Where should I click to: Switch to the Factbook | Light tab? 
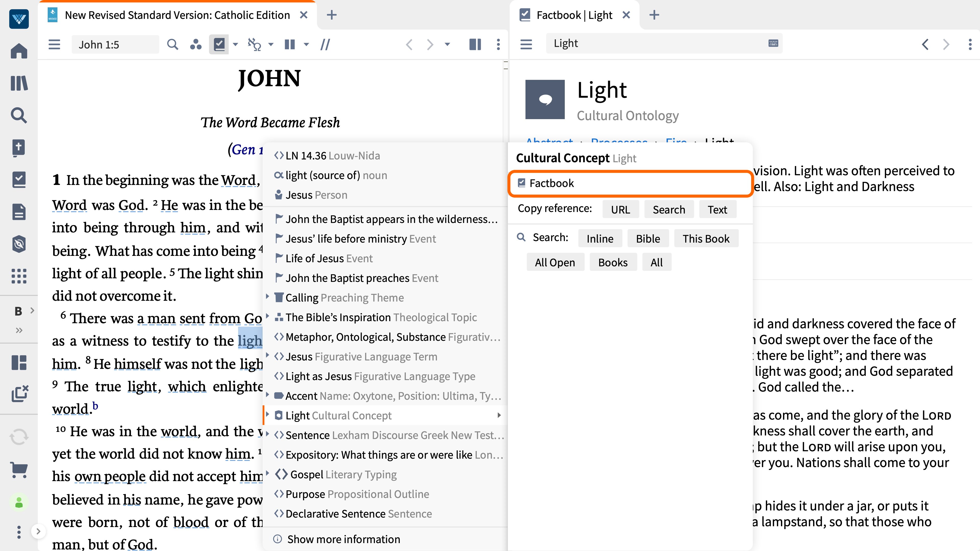pos(574,15)
